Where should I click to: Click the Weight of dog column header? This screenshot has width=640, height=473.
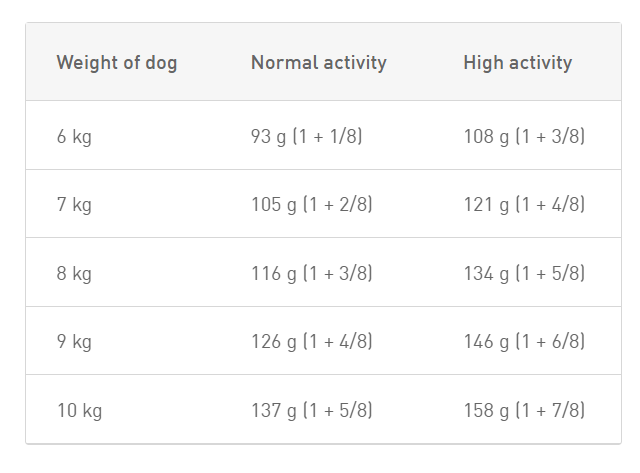(117, 63)
